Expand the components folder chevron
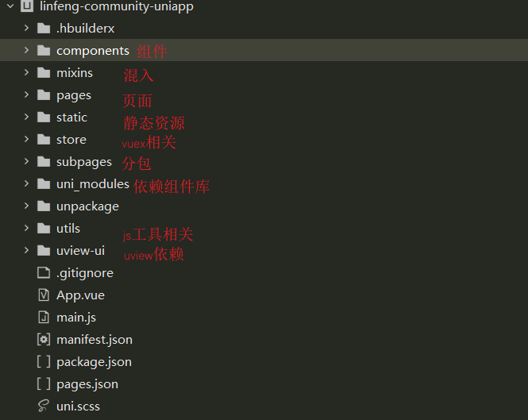528x420 pixels. coord(26,51)
